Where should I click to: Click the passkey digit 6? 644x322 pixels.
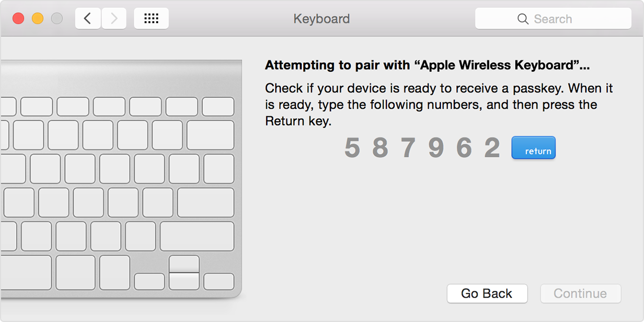coord(464,148)
